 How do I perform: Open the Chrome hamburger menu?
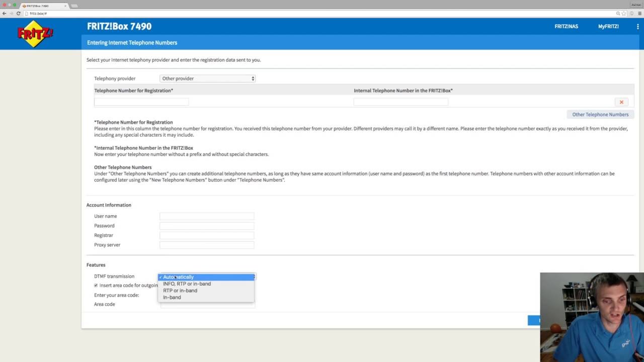click(639, 13)
